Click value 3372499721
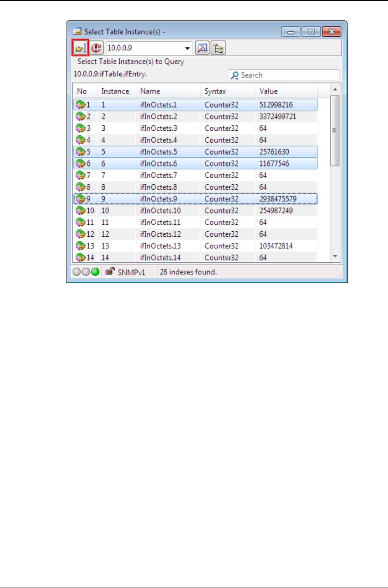This screenshot has width=388, height=588. click(x=277, y=117)
